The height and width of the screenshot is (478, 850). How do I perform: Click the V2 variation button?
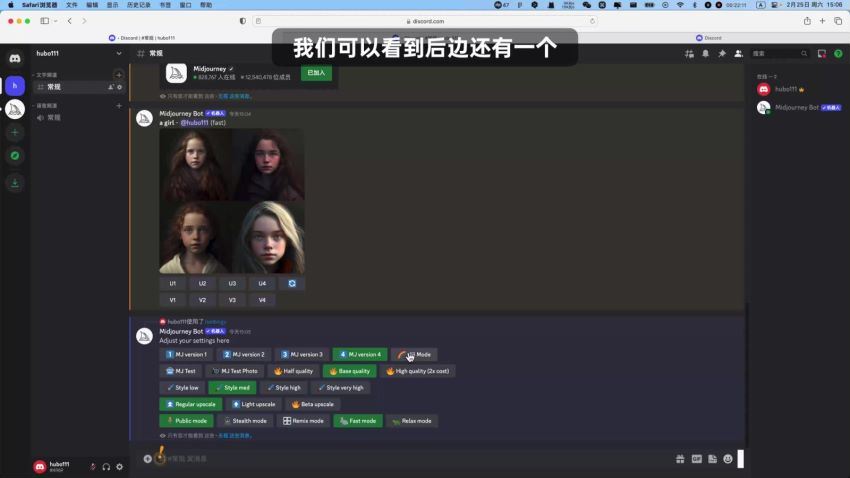202,300
